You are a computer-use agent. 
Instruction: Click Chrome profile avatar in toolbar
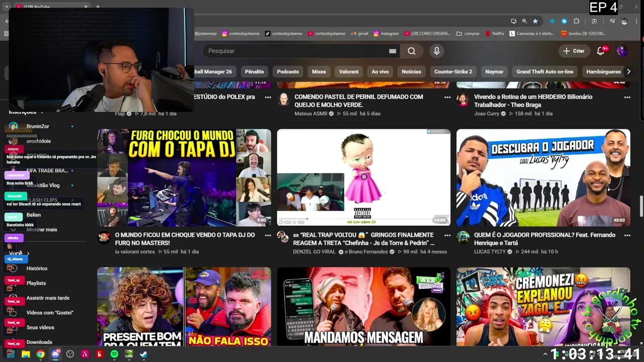click(x=624, y=21)
